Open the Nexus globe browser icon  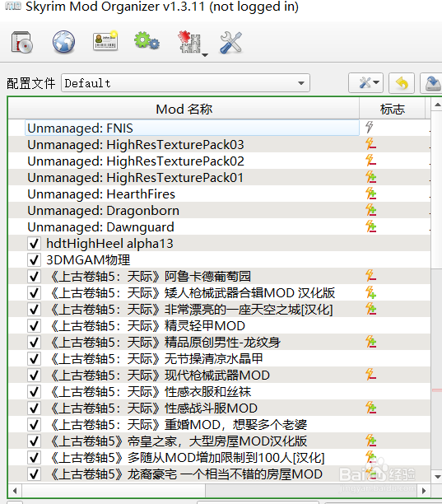(63, 42)
